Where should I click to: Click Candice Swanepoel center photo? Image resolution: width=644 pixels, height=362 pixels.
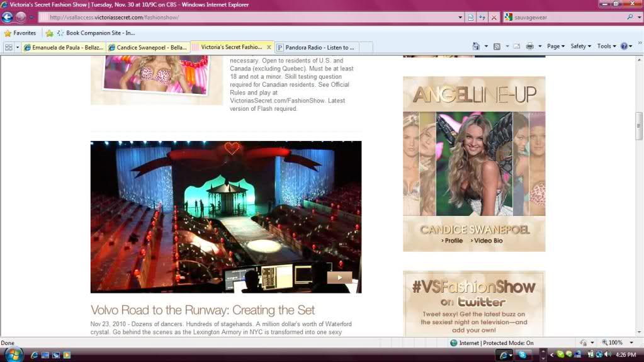pyautogui.click(x=475, y=164)
